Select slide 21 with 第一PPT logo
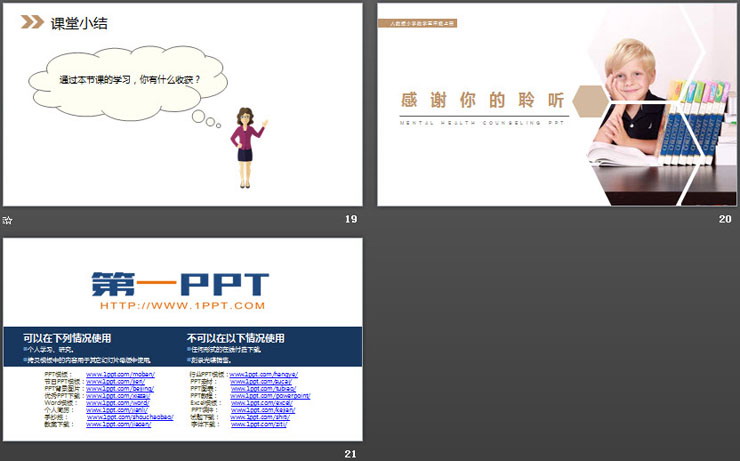This screenshot has height=461, width=740. point(183,339)
